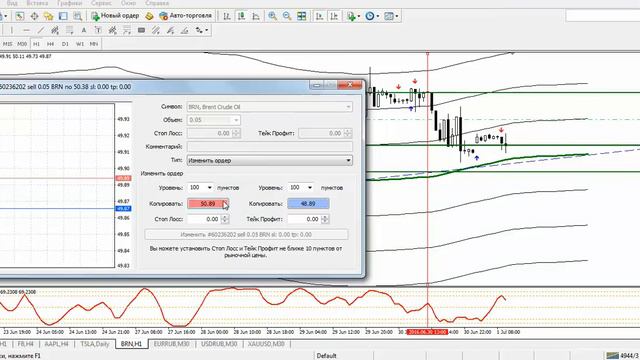The width and height of the screenshot is (640, 360).
Task: Select the vertical line drawing tool
Action: (12, 30)
